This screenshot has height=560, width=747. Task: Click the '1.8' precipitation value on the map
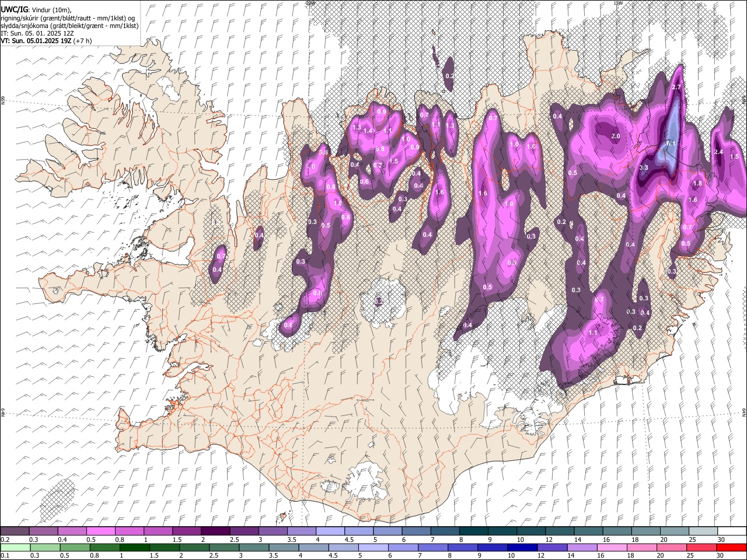tap(697, 183)
